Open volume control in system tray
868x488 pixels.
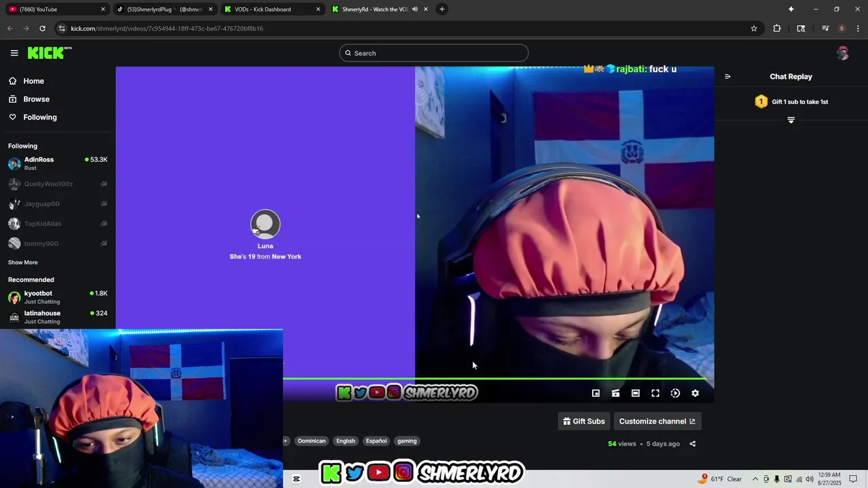coord(809,479)
